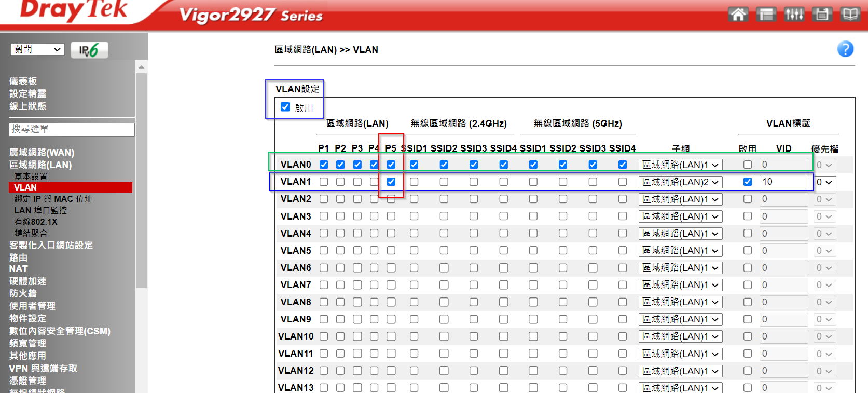Select 綁定 IP 與 MAC 位址 submenu item
868x393 pixels.
pos(53,199)
